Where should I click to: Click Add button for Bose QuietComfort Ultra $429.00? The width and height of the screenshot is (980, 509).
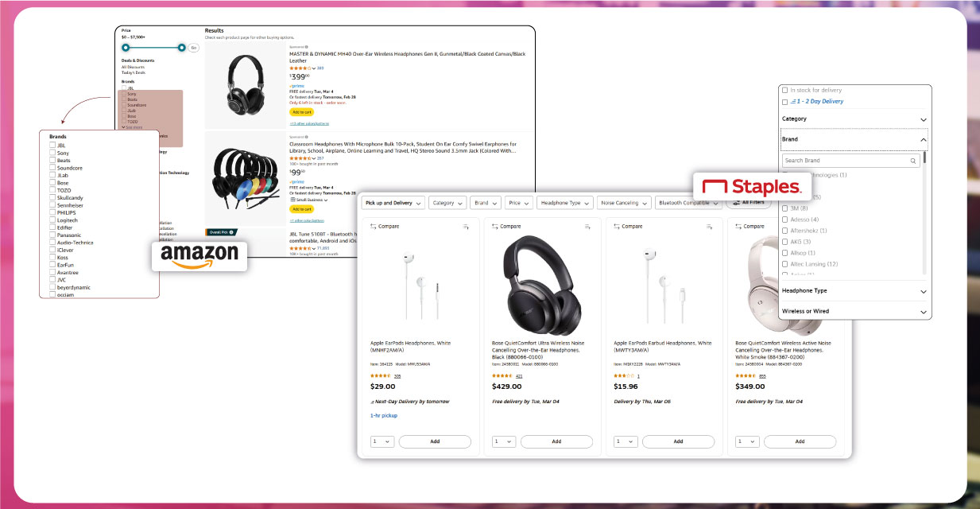click(x=556, y=441)
